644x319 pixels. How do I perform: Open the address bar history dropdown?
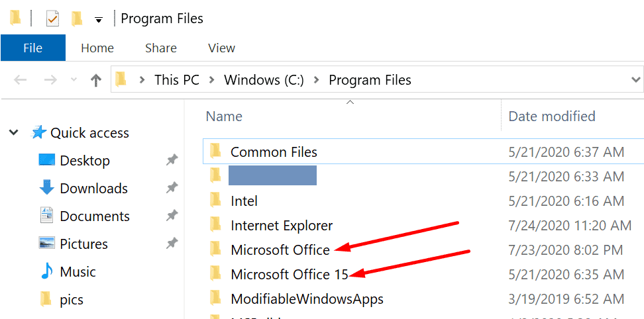[636, 80]
